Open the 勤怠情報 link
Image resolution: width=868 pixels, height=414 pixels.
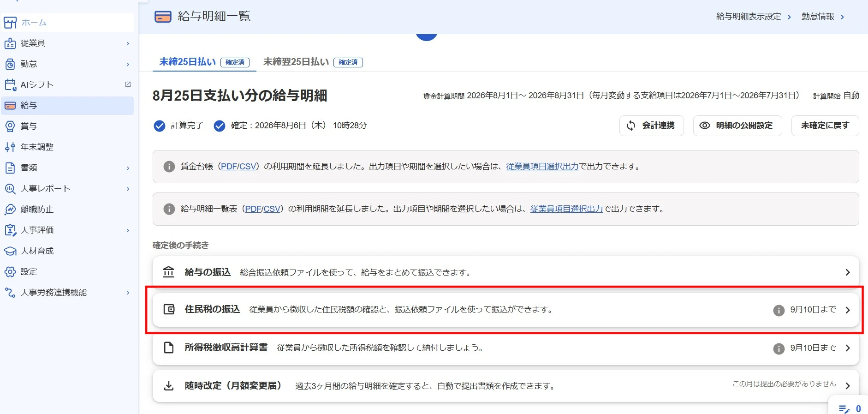coord(823,17)
